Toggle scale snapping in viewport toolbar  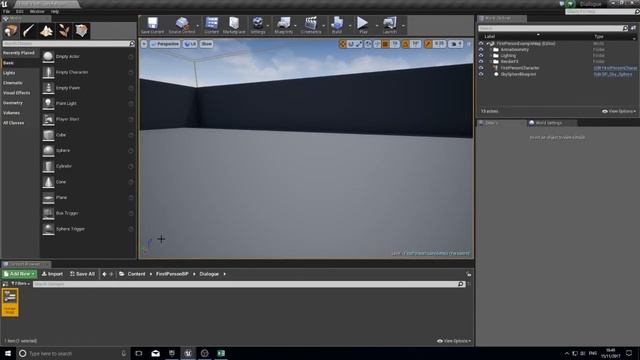[427, 44]
